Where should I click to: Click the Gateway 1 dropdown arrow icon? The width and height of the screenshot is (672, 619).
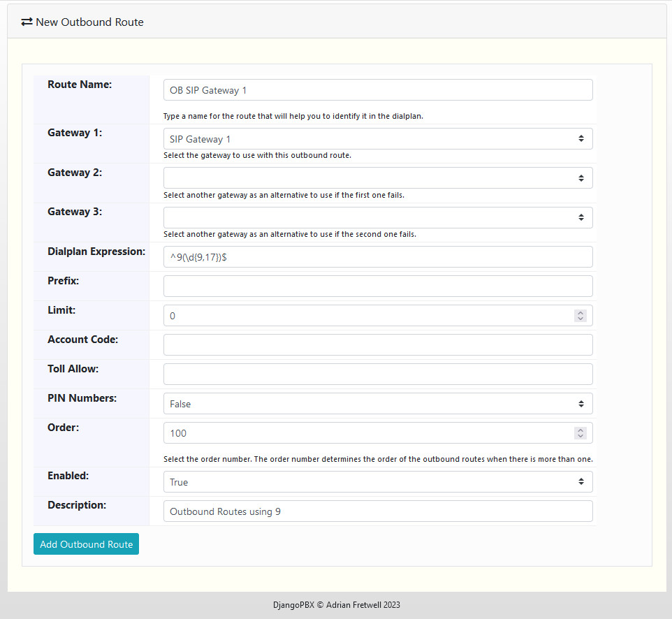580,139
